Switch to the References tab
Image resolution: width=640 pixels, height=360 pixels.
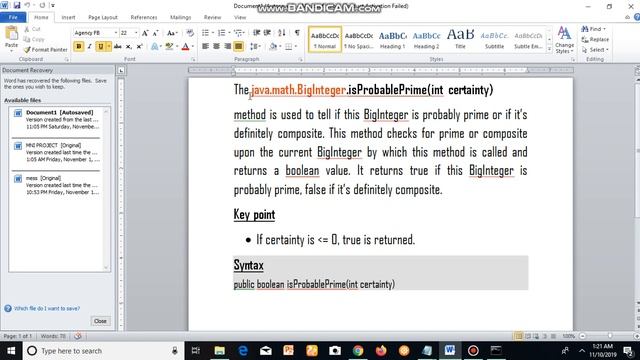point(144,18)
